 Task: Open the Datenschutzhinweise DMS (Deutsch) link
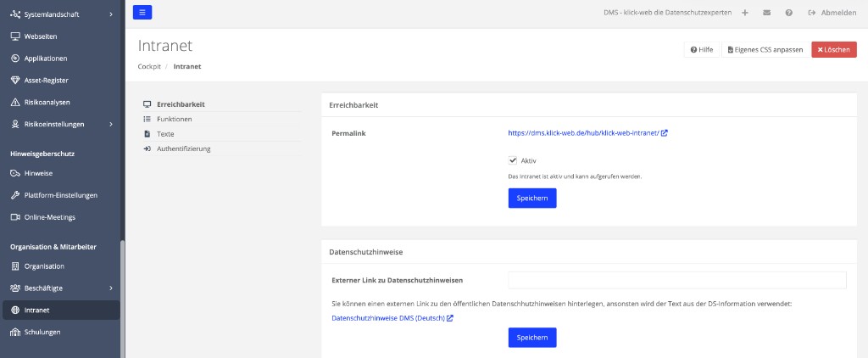pyautogui.click(x=388, y=318)
